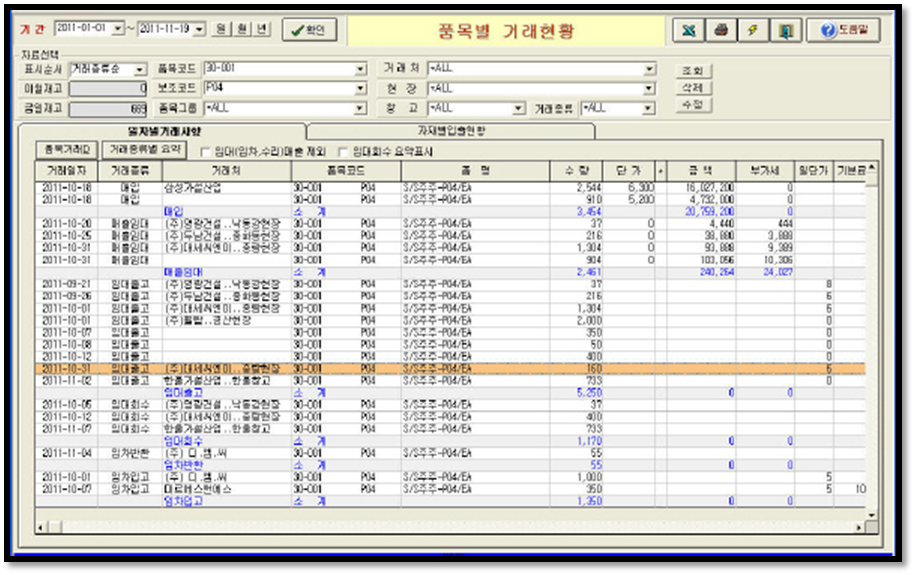Expand the 표시순서 combo box
The image size is (915, 575).
(x=139, y=69)
